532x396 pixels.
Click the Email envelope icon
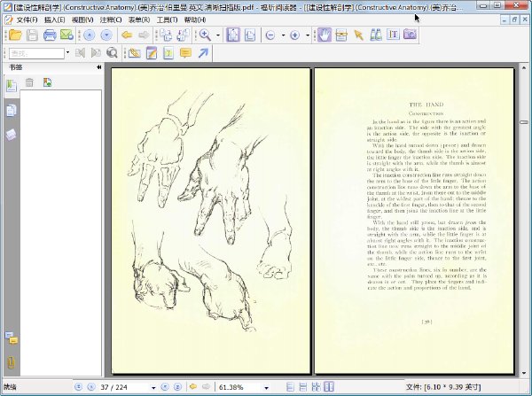pyautogui.click(x=66, y=35)
